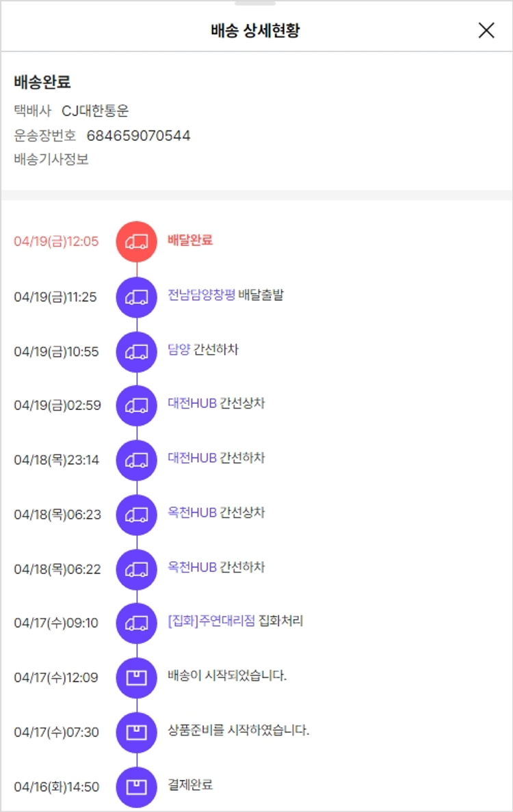Click the red 배달완료 truck icon

[x=137, y=241]
